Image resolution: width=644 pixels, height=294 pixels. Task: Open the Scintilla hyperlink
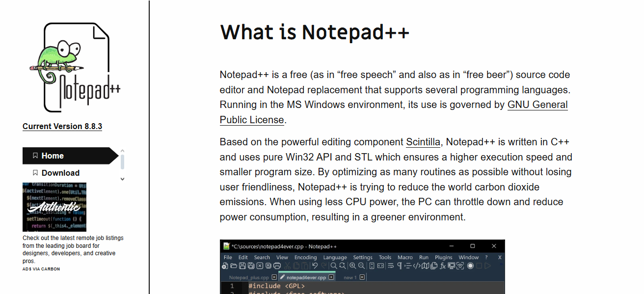coord(423,142)
